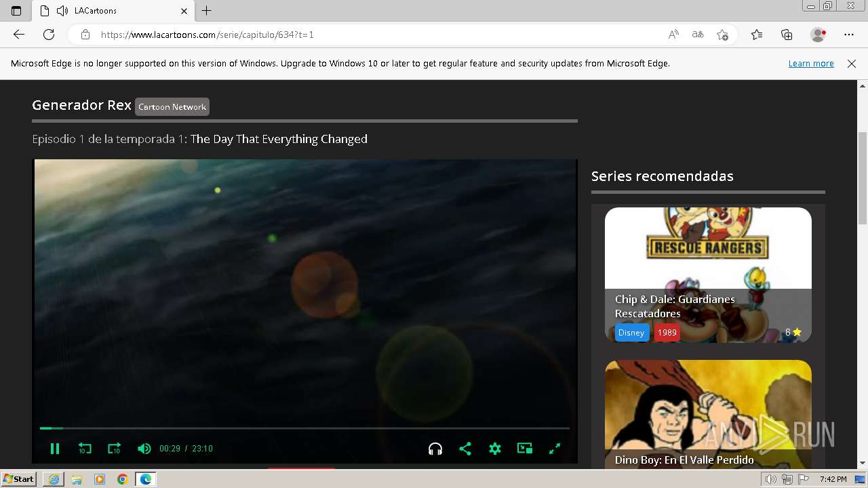
Task: Click episode title The Day That Everything Changed
Action: [279, 139]
